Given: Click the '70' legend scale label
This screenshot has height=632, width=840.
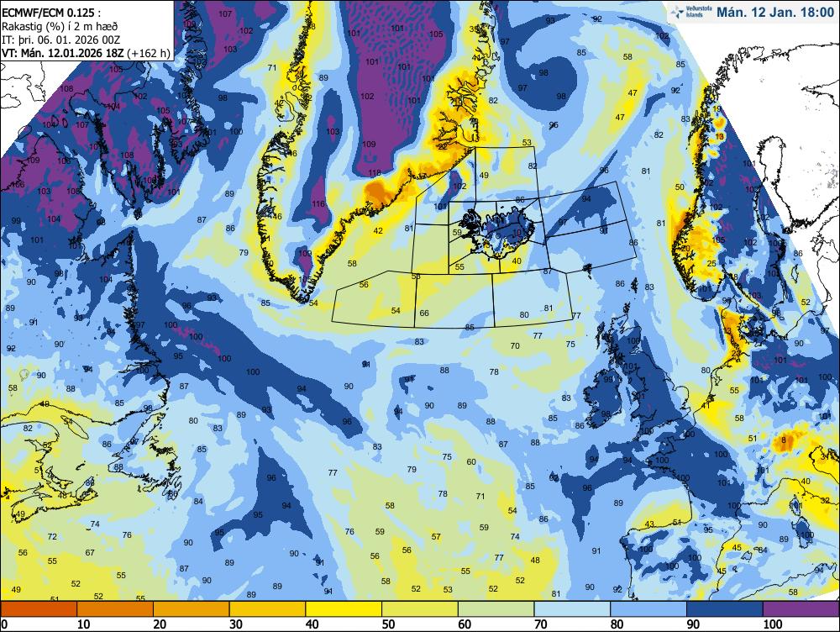Looking at the screenshot, I should [540, 624].
